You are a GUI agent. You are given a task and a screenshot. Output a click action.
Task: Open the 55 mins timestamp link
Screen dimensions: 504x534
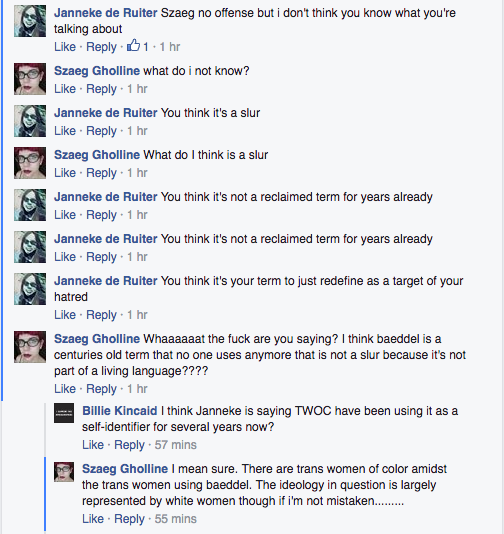[x=176, y=519]
